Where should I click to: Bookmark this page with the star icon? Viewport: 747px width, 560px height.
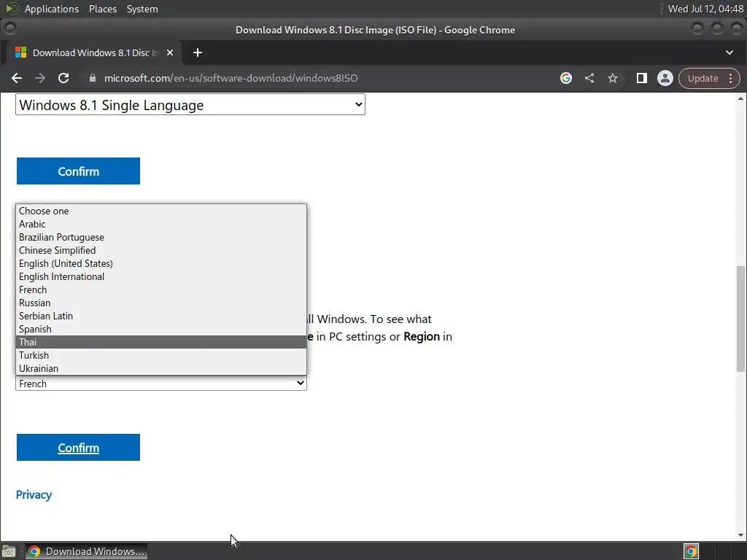(x=613, y=78)
